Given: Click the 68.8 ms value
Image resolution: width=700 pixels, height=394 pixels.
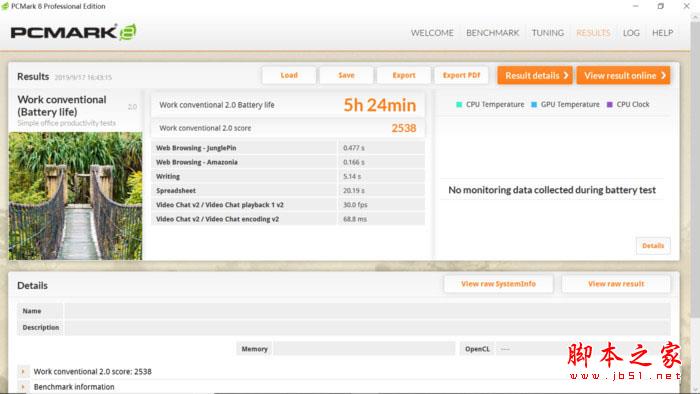Looking at the screenshot, I should 355,219.
